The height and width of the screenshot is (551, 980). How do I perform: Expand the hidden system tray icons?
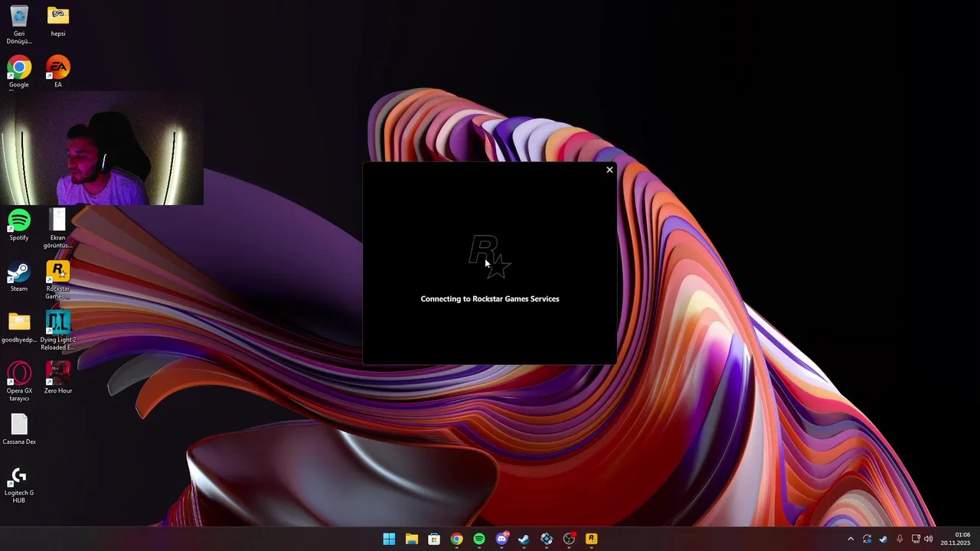click(850, 539)
